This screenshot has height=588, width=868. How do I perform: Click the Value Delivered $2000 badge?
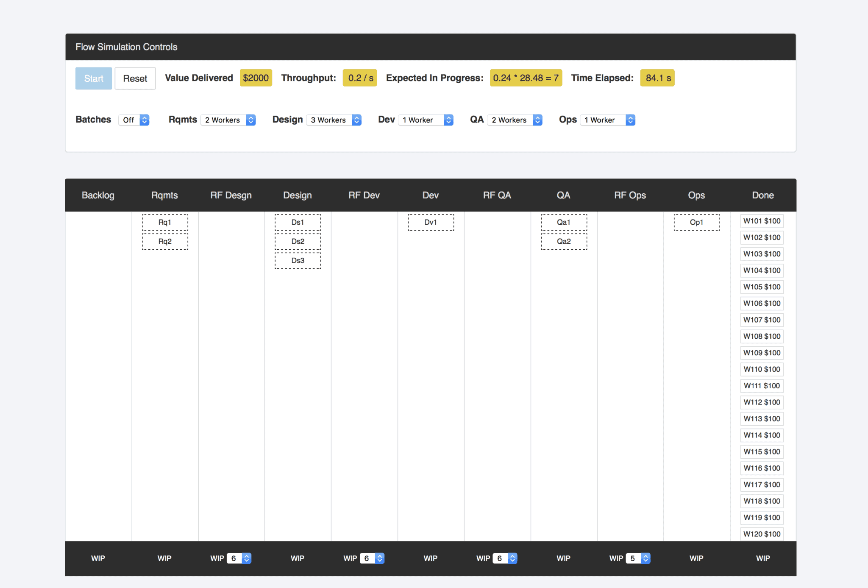(256, 78)
